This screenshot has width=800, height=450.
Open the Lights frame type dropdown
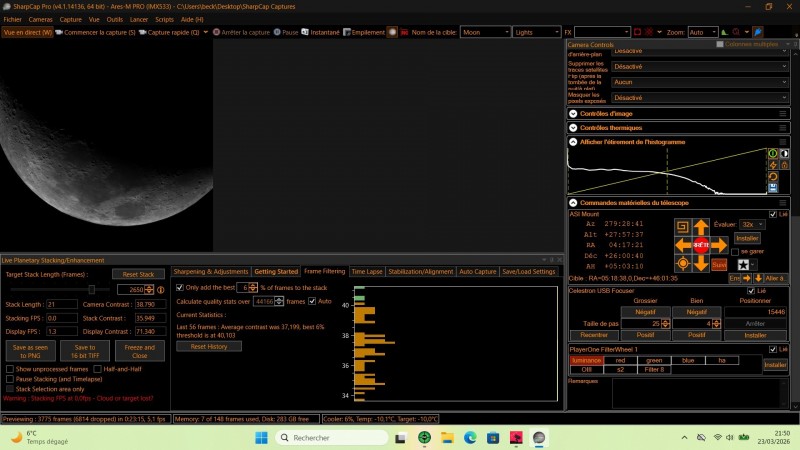click(537, 32)
